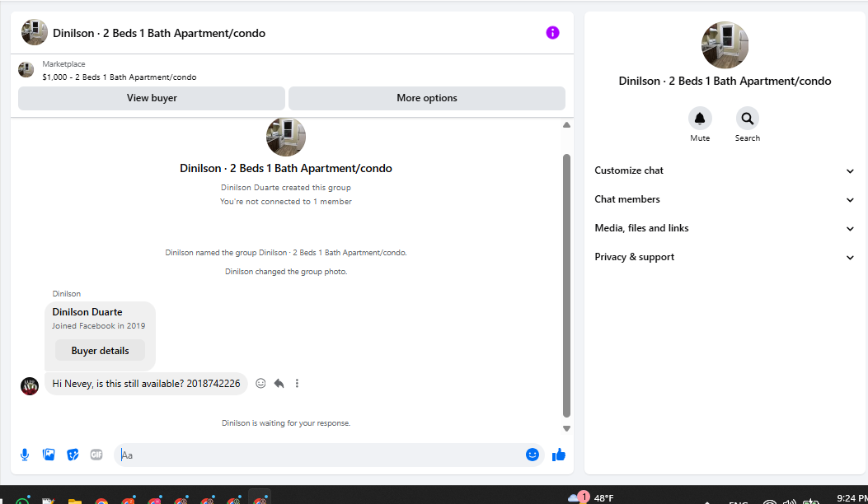Image resolution: width=868 pixels, height=504 pixels.
Task: Open the sticker picker icon
Action: pyautogui.click(x=73, y=455)
